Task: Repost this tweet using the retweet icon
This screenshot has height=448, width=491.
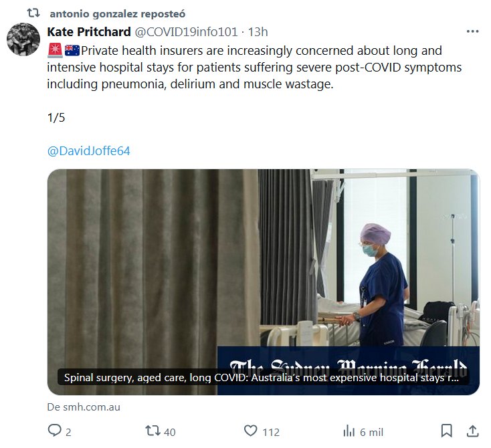Action: (152, 431)
